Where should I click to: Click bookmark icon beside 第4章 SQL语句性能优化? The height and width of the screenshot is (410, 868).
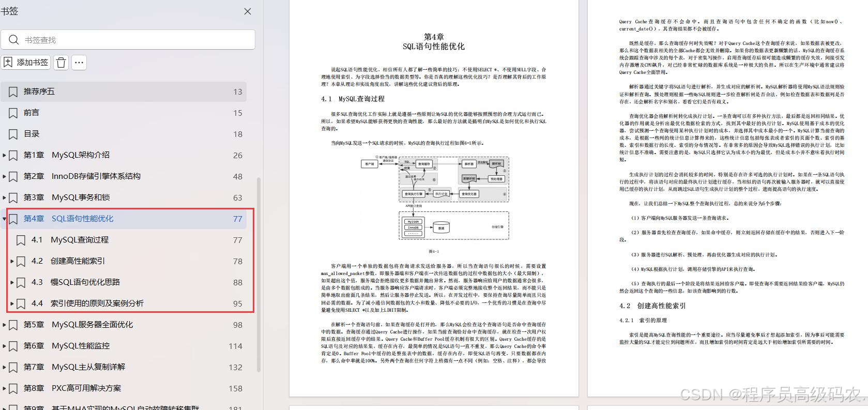pos(13,219)
